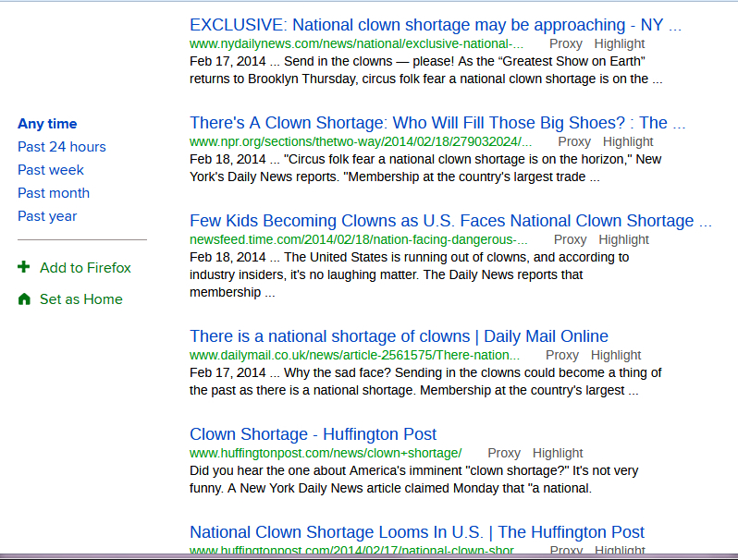Filter results to Past year

[47, 216]
